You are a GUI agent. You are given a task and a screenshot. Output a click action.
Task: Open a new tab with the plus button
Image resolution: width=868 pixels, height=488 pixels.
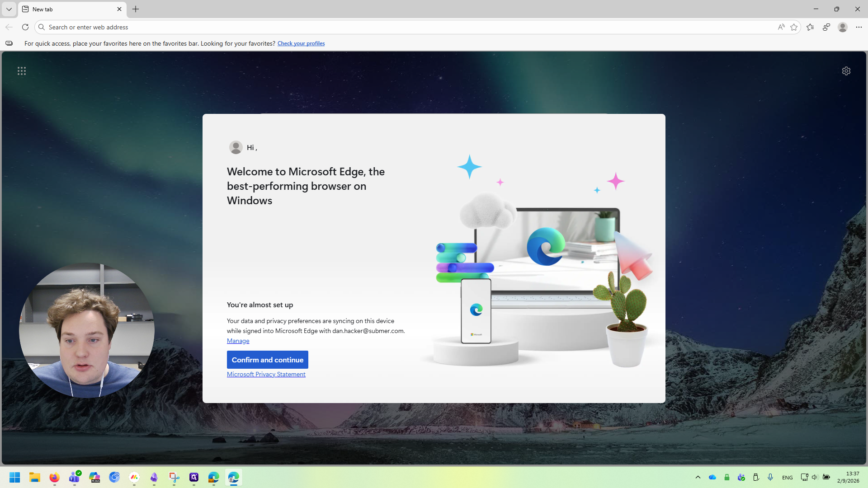(x=136, y=9)
